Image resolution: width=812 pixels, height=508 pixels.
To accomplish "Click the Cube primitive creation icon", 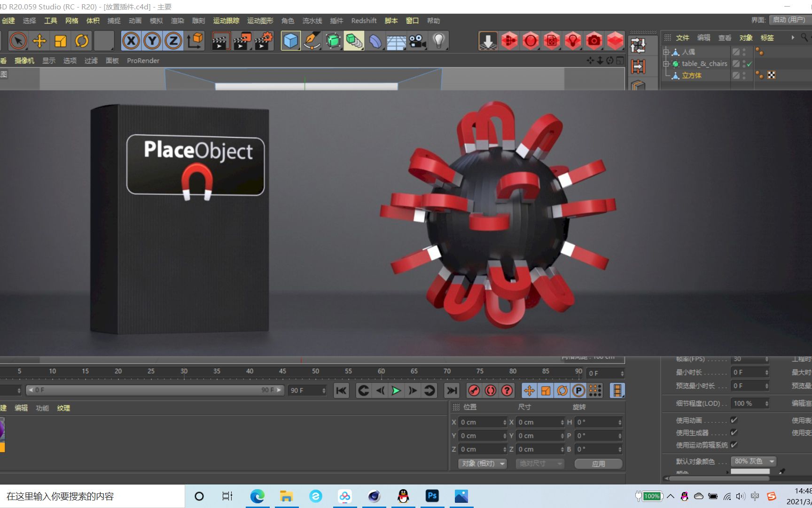I will 290,41.
